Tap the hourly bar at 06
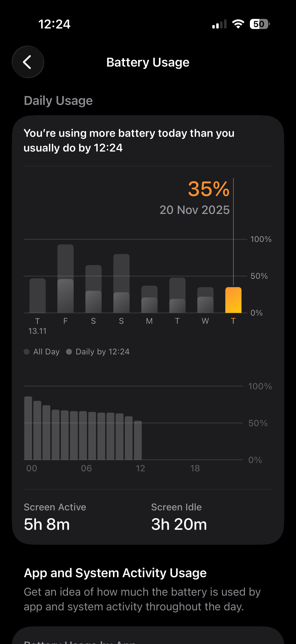Viewport: 296px width, 644px height. coord(83,435)
